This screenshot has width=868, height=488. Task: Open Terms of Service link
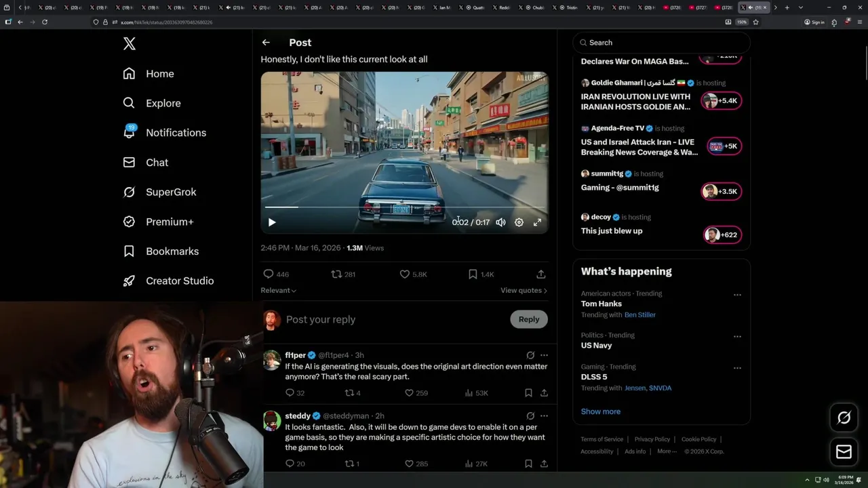pos(602,439)
